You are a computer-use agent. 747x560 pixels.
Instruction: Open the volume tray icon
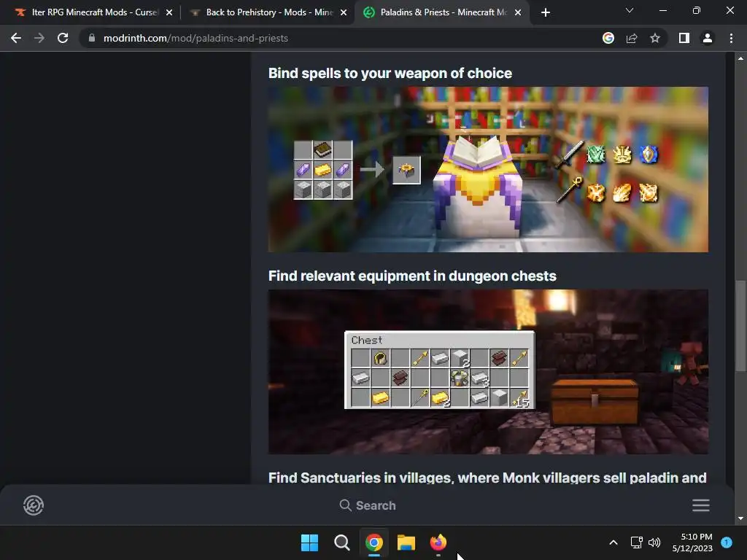(x=654, y=542)
